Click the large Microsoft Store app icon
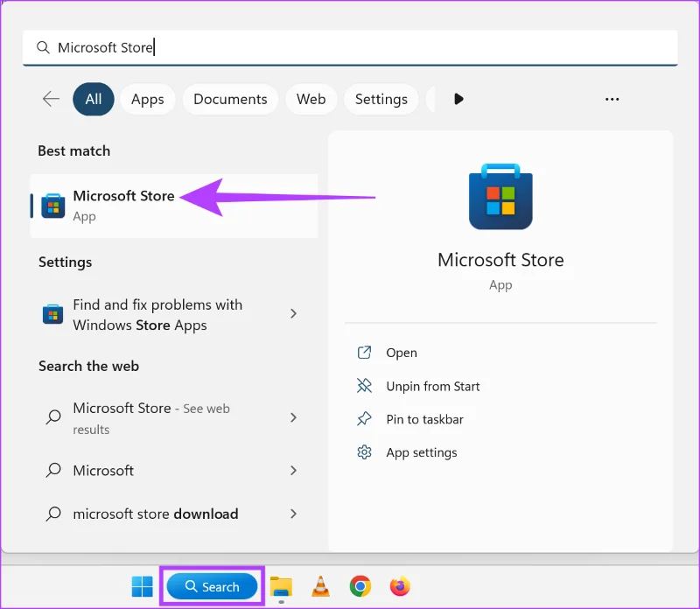This screenshot has height=609, width=700. (500, 197)
